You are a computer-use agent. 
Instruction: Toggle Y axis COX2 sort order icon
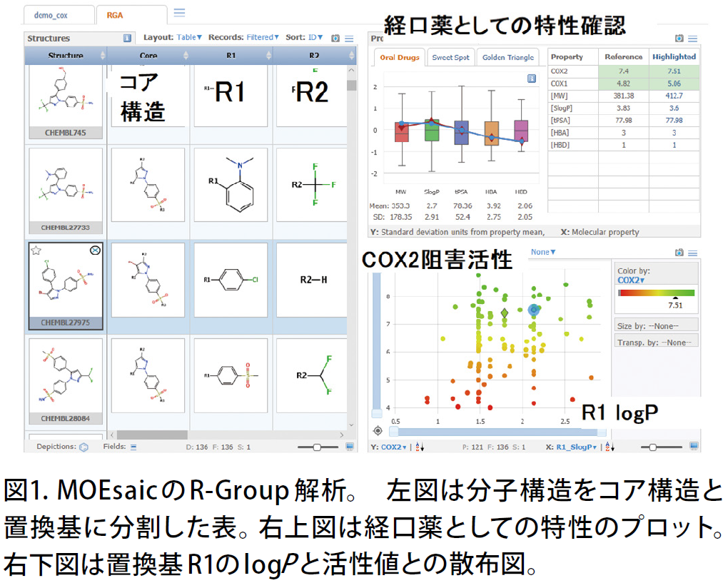420,447
